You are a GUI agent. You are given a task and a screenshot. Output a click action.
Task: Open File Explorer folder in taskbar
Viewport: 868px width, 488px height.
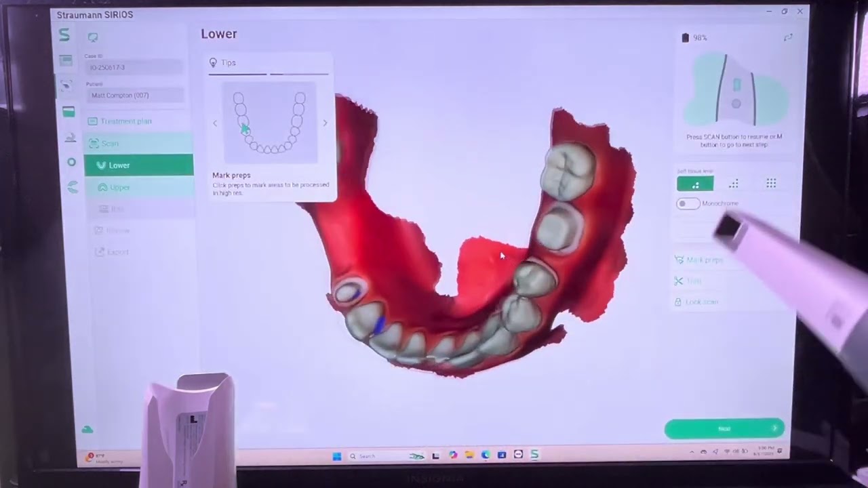[469, 455]
